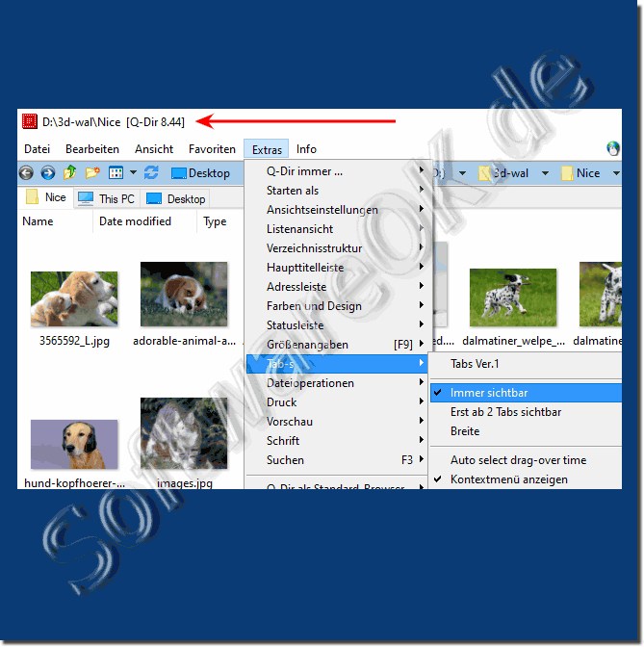Open the Bearbeiten menu
644x647 pixels.
[92, 149]
